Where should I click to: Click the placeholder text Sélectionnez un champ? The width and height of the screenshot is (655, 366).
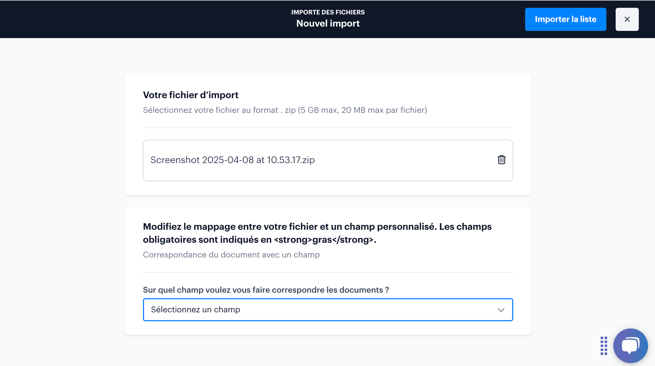195,310
